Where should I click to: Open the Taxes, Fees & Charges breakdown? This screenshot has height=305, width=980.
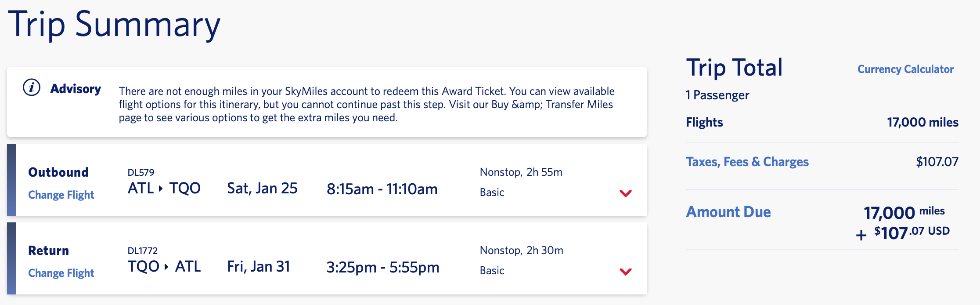(x=747, y=162)
